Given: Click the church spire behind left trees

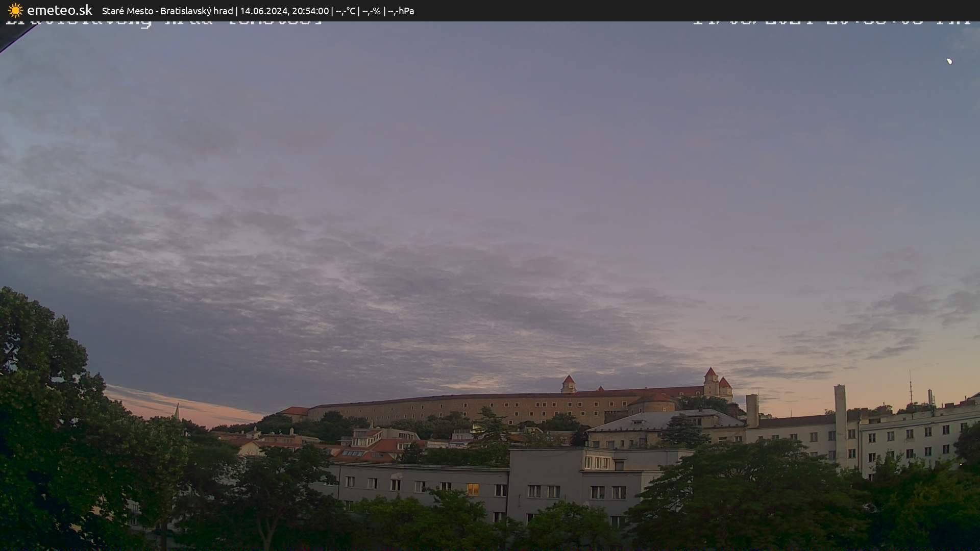Looking at the screenshot, I should point(177,411).
